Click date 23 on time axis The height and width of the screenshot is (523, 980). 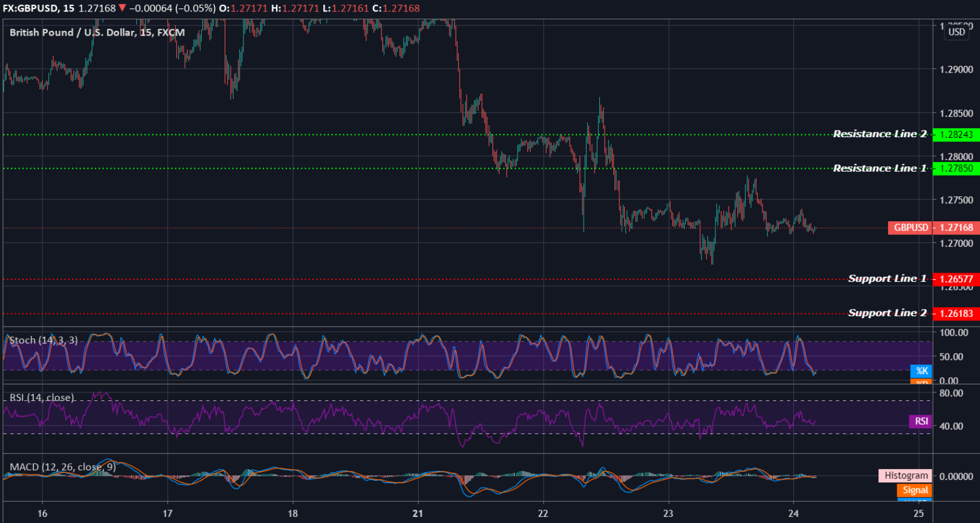(x=668, y=514)
